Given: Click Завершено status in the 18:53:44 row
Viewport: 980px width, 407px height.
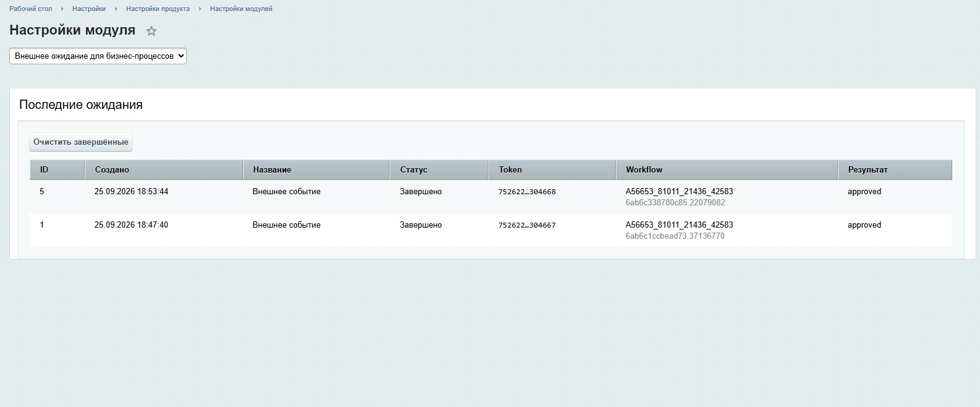Looking at the screenshot, I should pyautogui.click(x=420, y=192).
